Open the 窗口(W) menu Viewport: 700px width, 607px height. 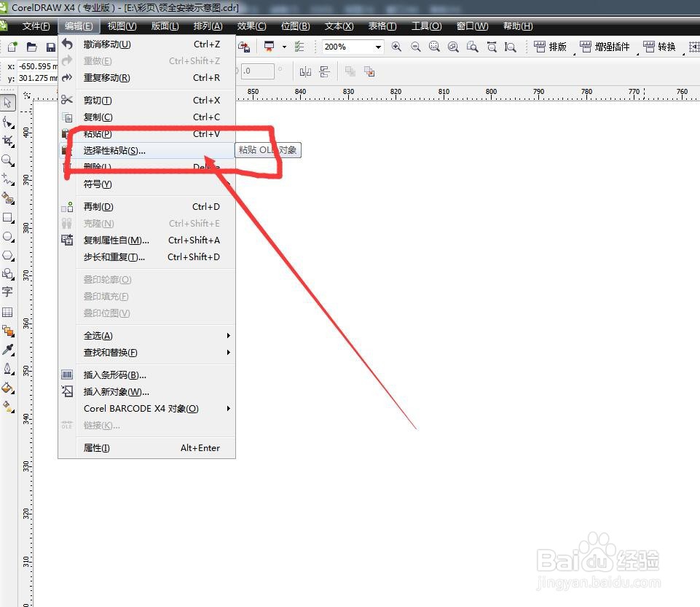pos(472,26)
